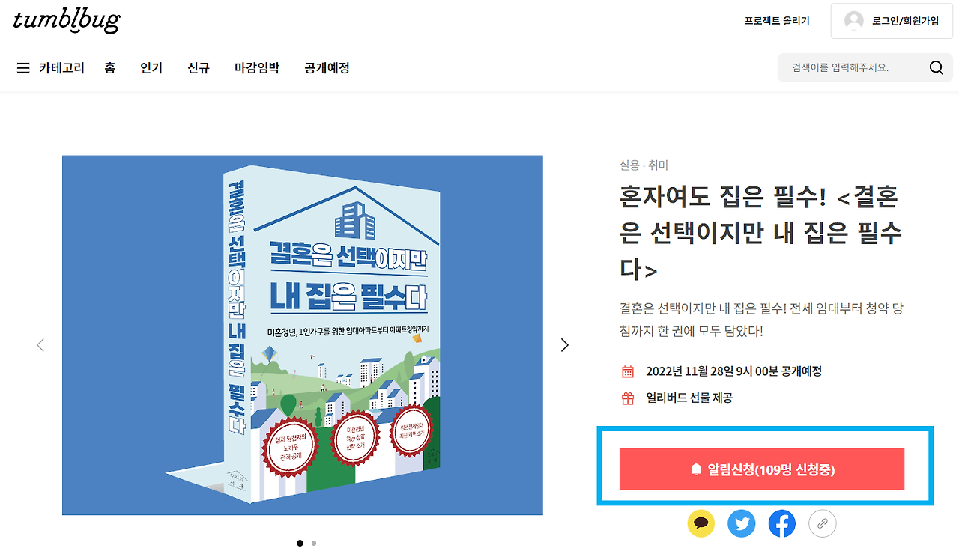
Task: Copy project link with chain icon
Action: pyautogui.click(x=823, y=523)
